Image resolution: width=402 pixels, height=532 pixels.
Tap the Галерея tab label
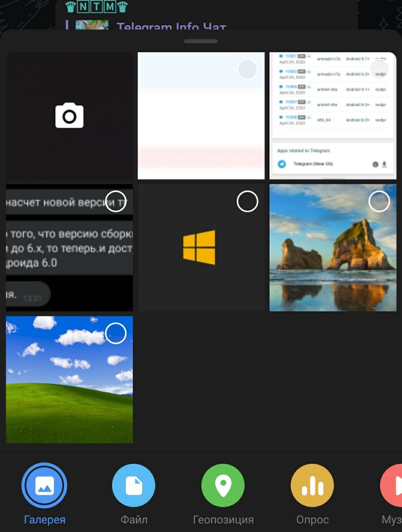44,520
